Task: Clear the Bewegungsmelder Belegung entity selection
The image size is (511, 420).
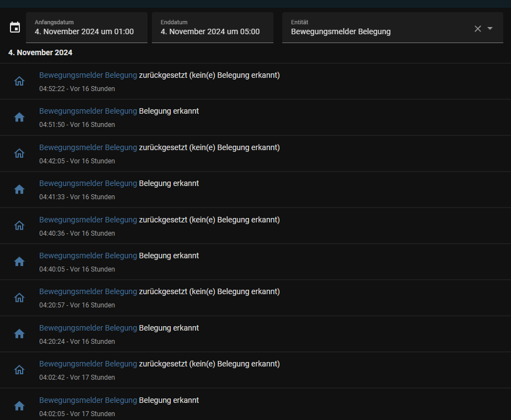Action: pyautogui.click(x=478, y=29)
